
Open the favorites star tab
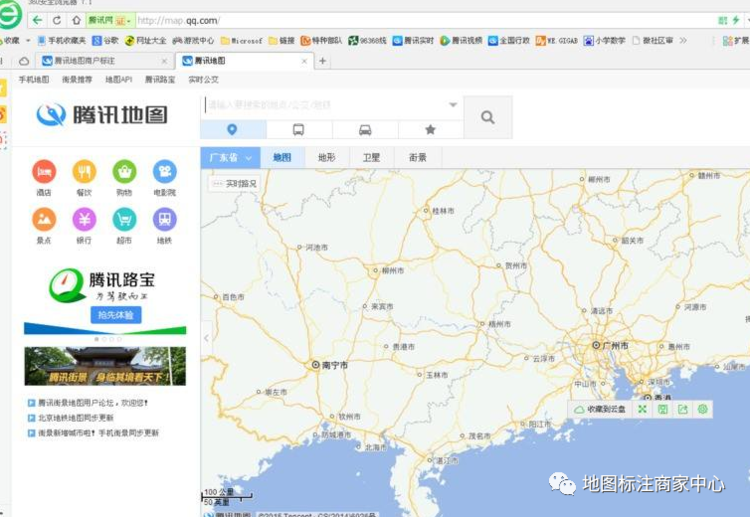click(430, 130)
